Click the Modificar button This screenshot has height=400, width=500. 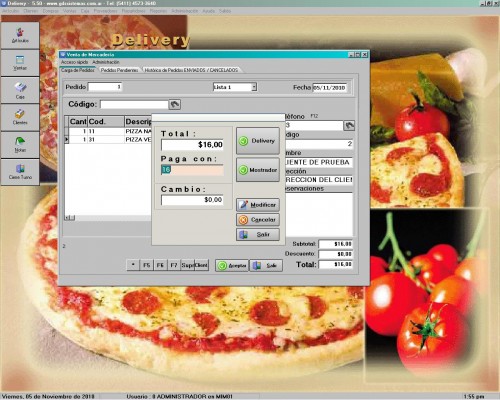(258, 205)
